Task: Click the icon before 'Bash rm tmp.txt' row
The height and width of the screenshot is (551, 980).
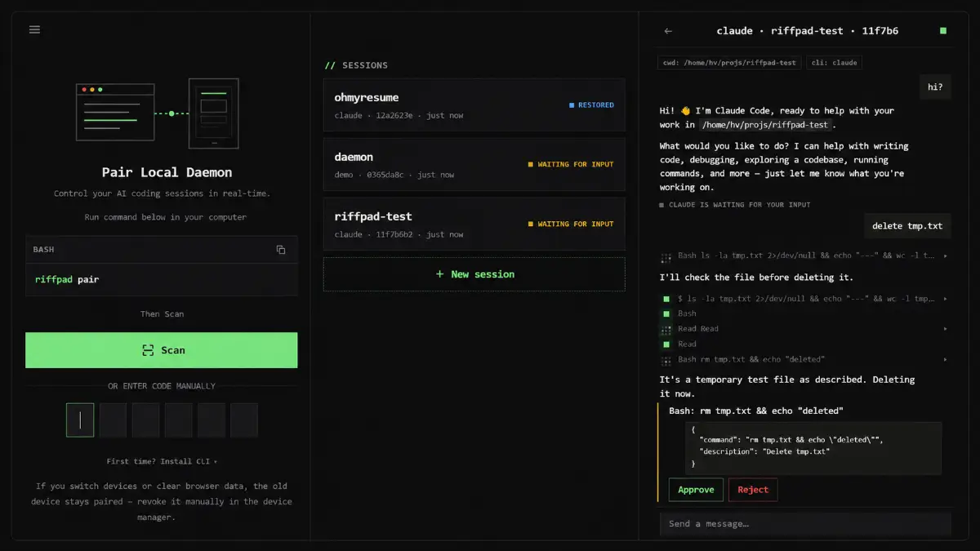Action: [x=666, y=360]
